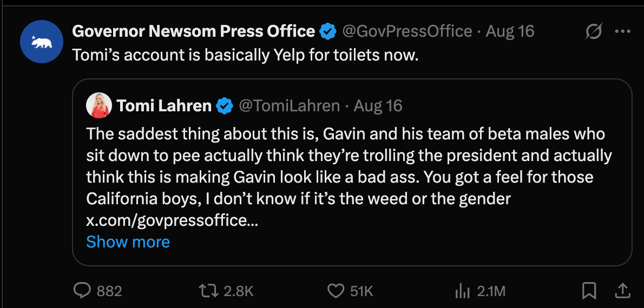
Task: Open the Grok explain-post icon
Action: point(594,32)
